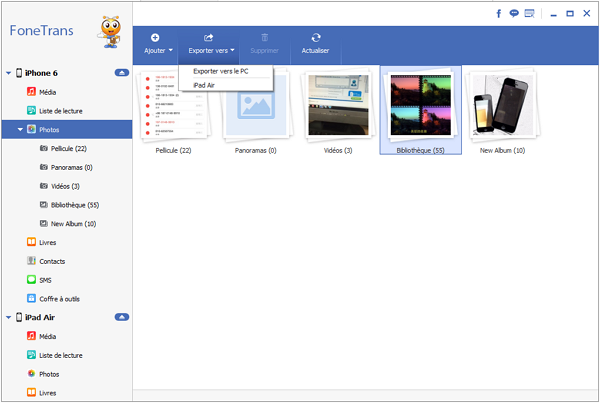Select Panoramas (0) label in sidebar

pyautogui.click(x=72, y=167)
